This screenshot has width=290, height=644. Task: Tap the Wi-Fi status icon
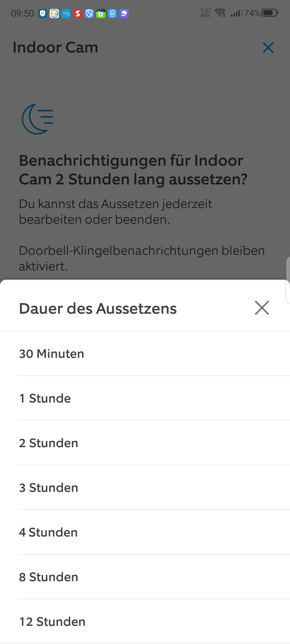coord(220,13)
